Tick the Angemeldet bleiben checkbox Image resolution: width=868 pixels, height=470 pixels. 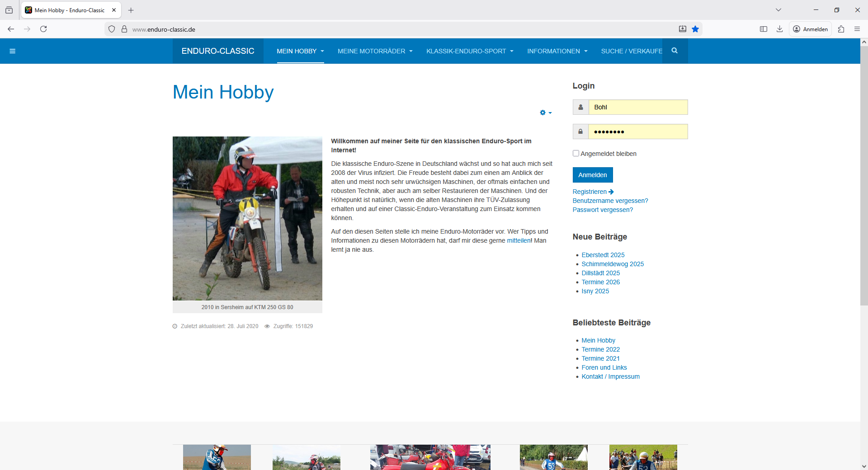(x=576, y=153)
